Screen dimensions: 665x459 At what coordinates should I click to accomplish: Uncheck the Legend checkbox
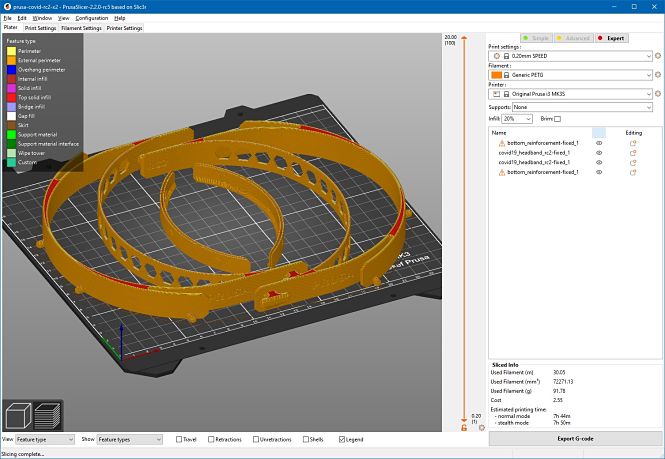344,439
